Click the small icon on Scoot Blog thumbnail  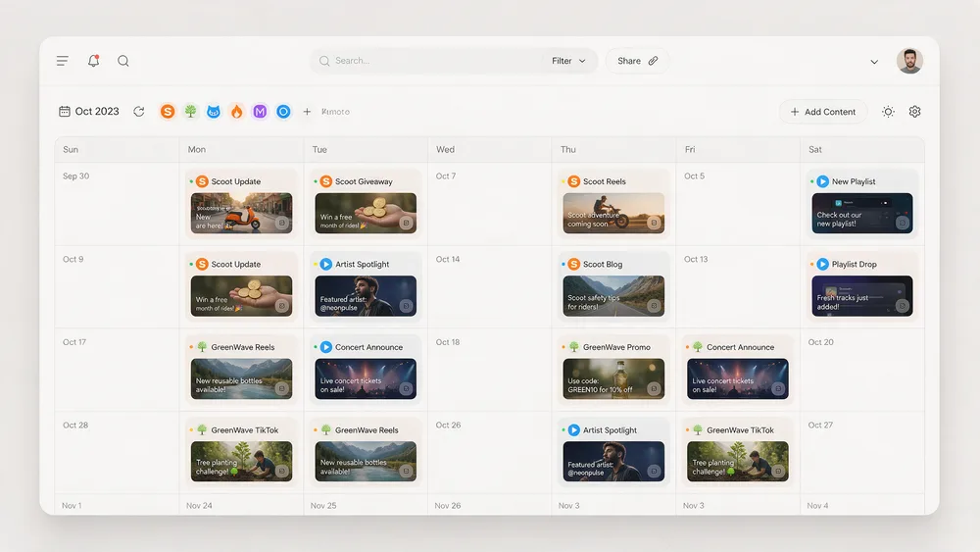[x=654, y=306]
